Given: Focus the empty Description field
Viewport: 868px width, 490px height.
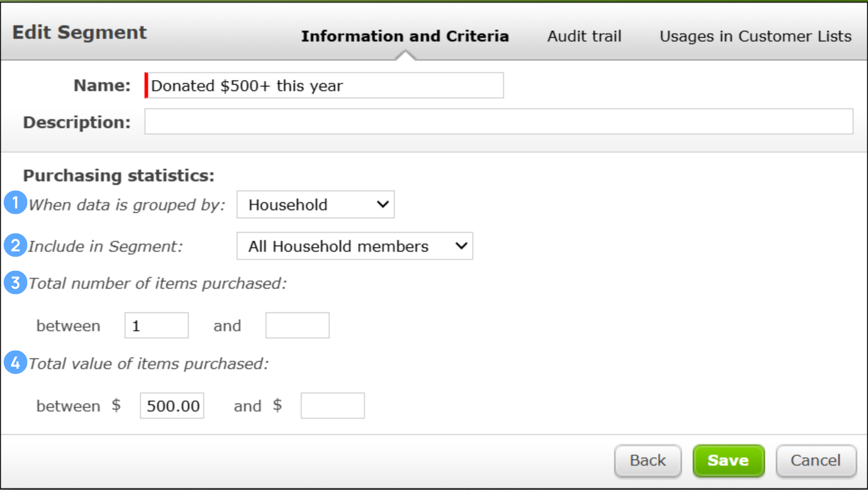Looking at the screenshot, I should pos(498,122).
